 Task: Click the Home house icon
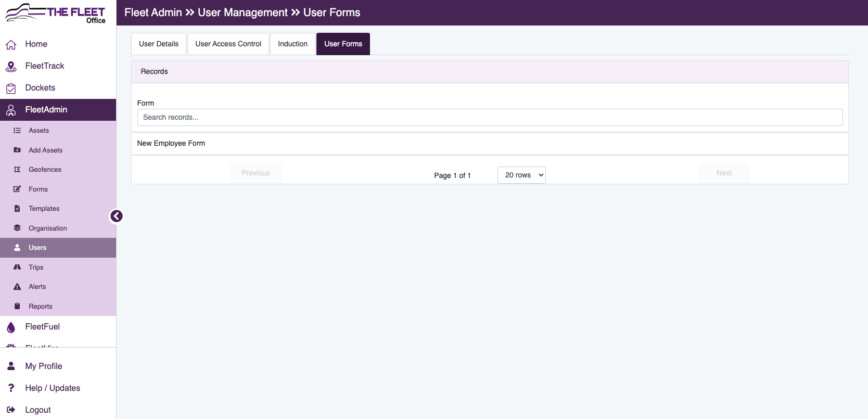tap(11, 45)
